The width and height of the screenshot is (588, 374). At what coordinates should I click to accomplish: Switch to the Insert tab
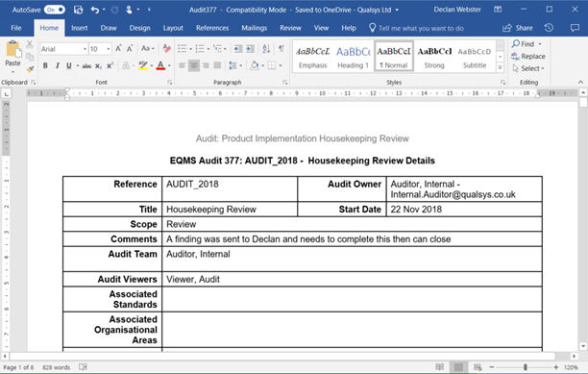click(79, 28)
